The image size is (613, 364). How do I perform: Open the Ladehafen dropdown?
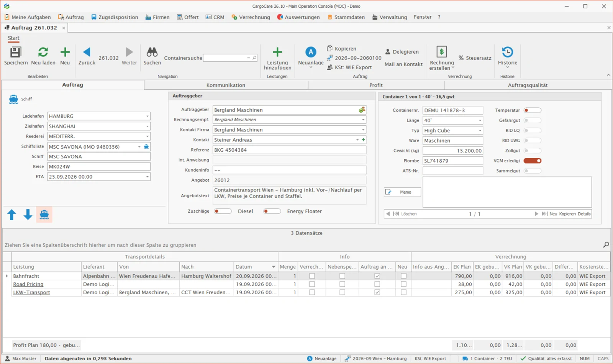147,116
